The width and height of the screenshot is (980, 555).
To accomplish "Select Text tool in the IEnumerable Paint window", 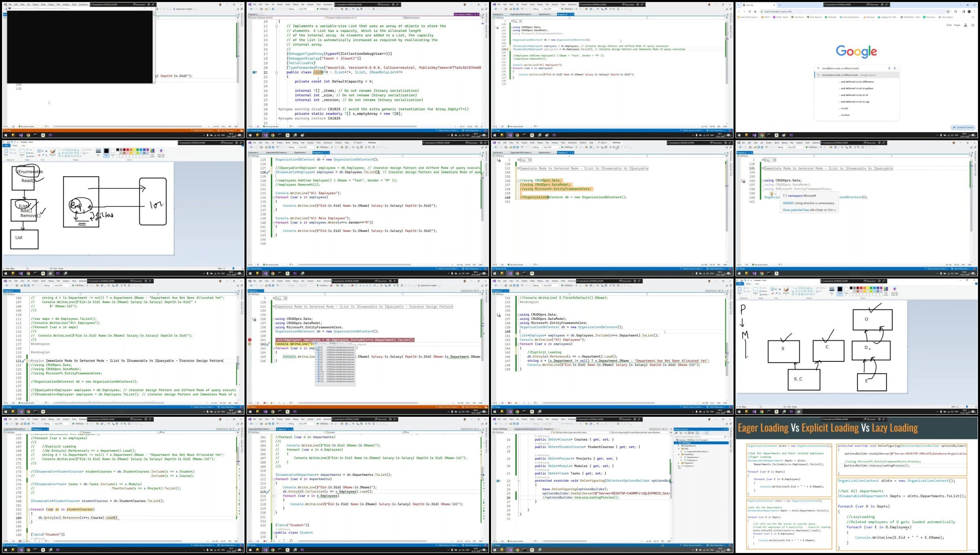I will [x=46, y=151].
